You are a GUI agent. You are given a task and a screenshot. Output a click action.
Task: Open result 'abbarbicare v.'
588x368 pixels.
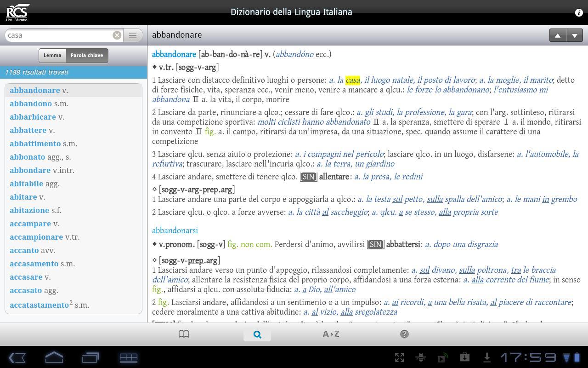point(73,117)
